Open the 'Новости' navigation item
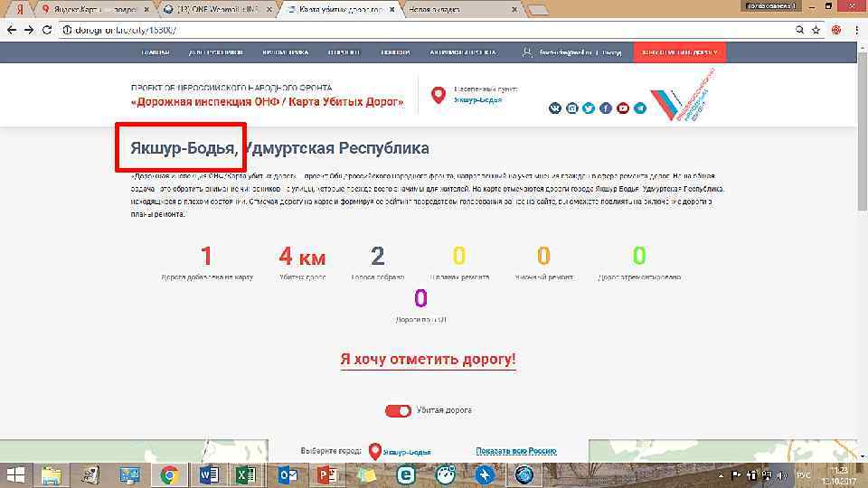868x488 pixels. [x=395, y=52]
